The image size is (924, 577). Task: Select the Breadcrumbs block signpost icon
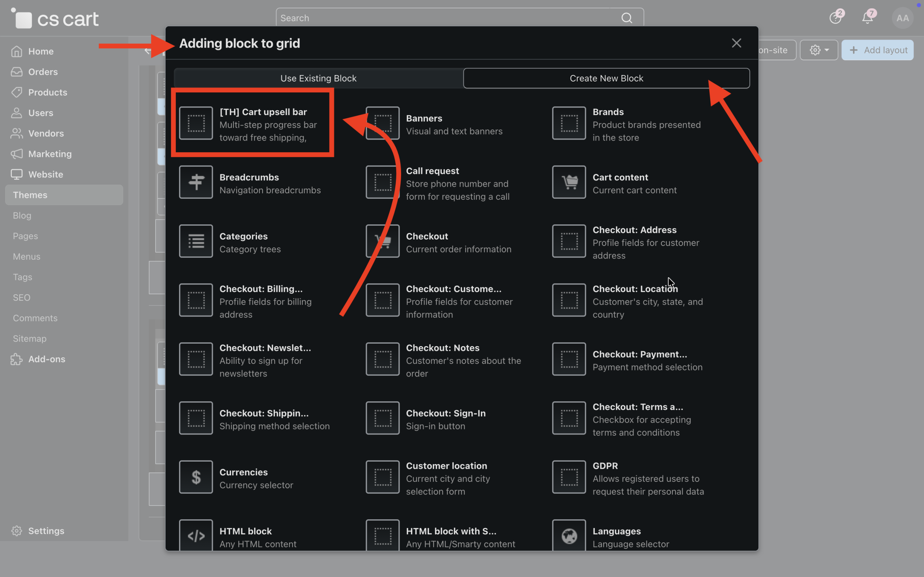(x=196, y=182)
